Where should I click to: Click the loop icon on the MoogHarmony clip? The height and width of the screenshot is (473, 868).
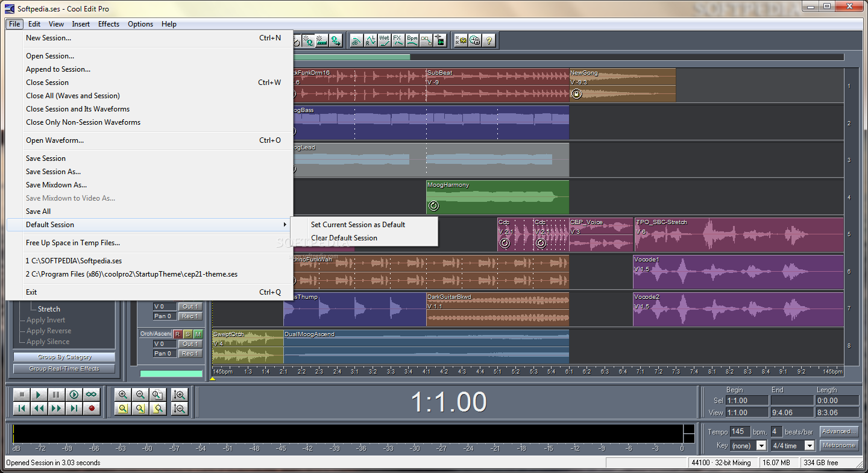point(433,206)
